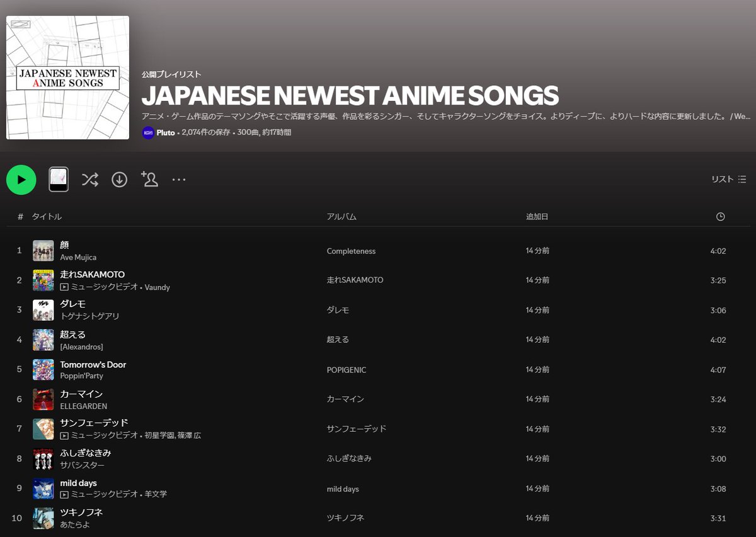The height and width of the screenshot is (537, 756).
Task: Open the three-dot more options menu
Action: point(179,180)
